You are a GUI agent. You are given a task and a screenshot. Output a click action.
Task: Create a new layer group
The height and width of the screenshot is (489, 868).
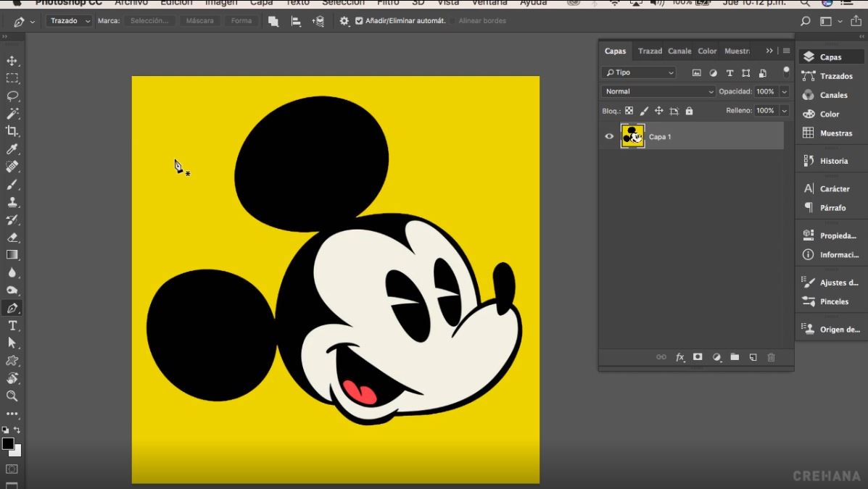(735, 357)
